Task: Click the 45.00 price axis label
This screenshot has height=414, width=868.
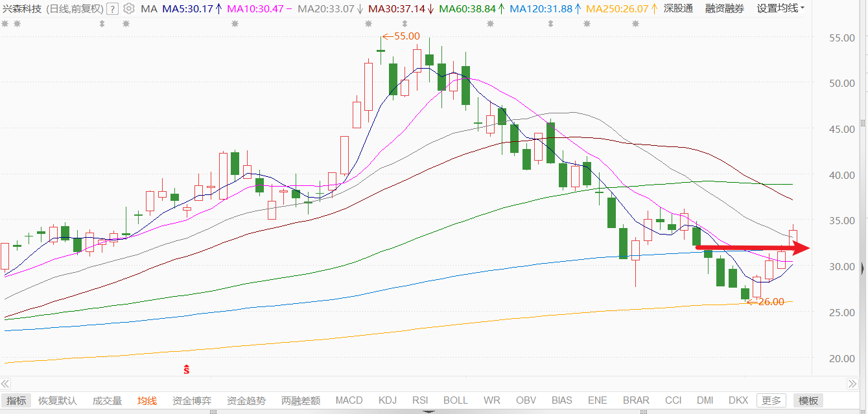Action: [x=841, y=129]
